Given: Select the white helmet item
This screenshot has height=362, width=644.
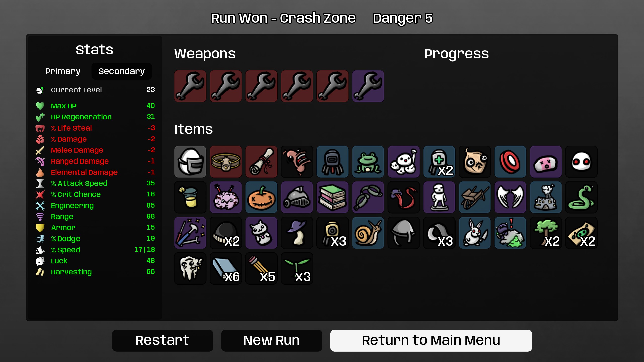Looking at the screenshot, I should click(x=190, y=162).
